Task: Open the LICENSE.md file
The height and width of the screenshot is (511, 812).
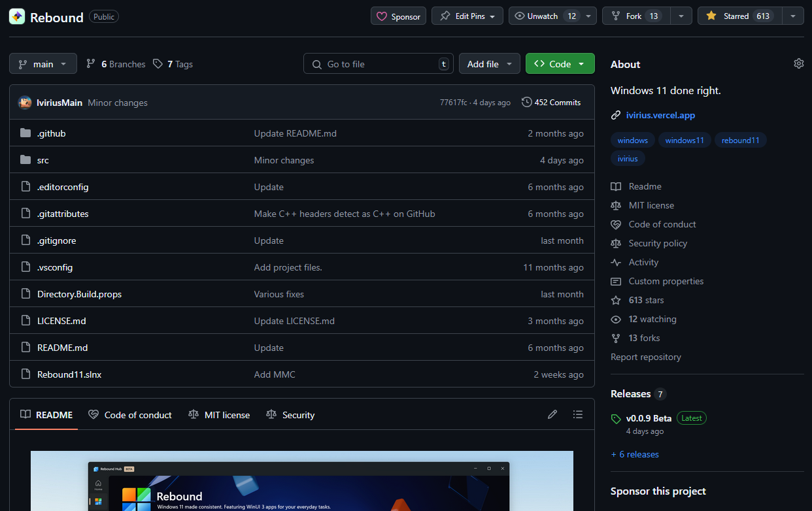Action: (61, 321)
